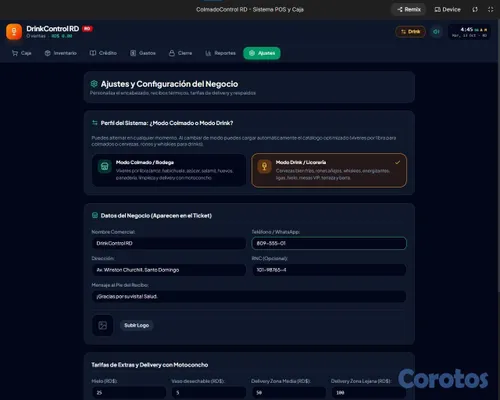
Task: Select the active Ajustes tab
Action: (262, 53)
